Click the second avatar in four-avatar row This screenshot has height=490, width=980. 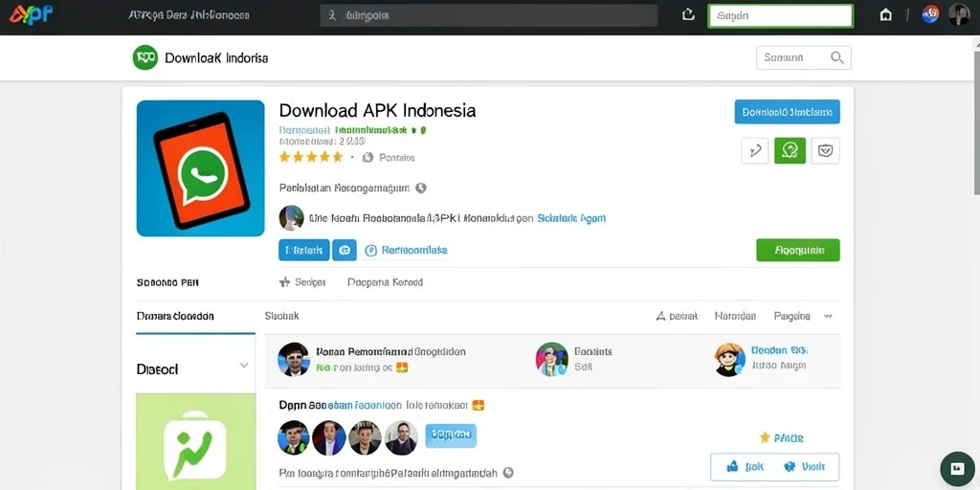329,437
